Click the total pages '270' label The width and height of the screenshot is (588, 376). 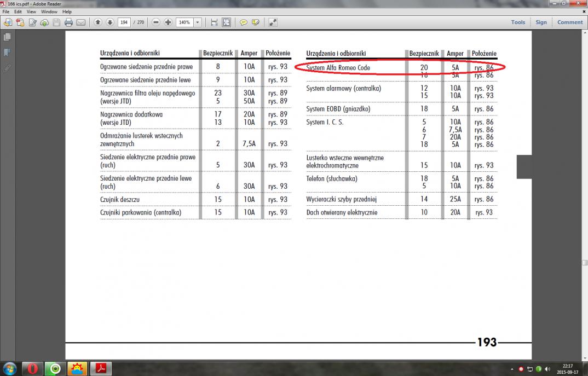pyautogui.click(x=141, y=22)
